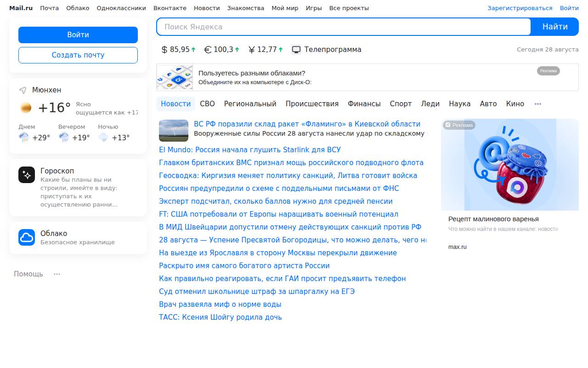Screen dimensions: 588x368
Task: Open headline about ВС РФ склад ракет «Фламинго»
Action: click(x=307, y=124)
